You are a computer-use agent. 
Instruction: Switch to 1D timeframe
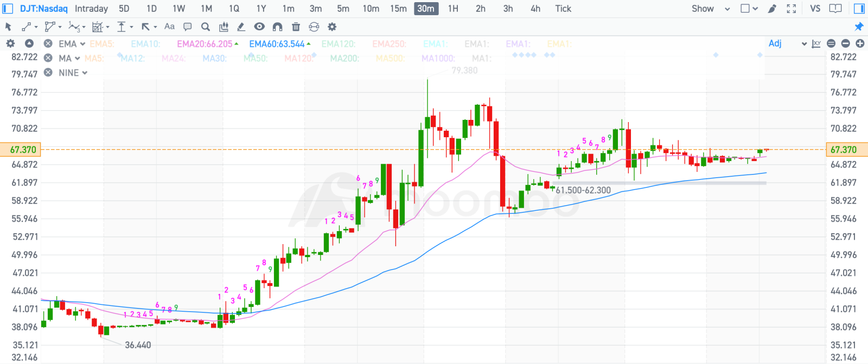click(x=151, y=9)
